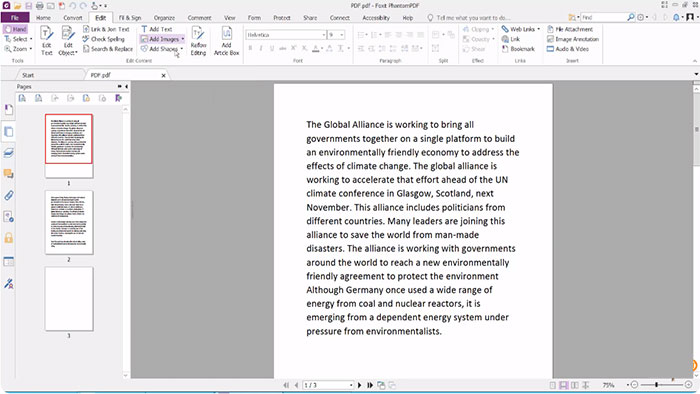Click Tell me what you want to do
Image resolution: width=700 pixels, height=394 pixels.
point(473,18)
